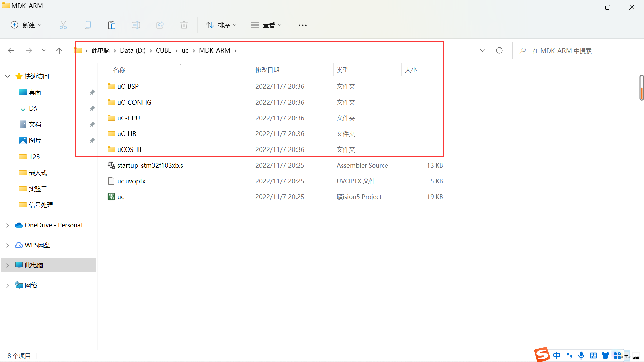The image size is (644, 362).
Task: Open the uC-BSP folder
Action: pos(128,86)
